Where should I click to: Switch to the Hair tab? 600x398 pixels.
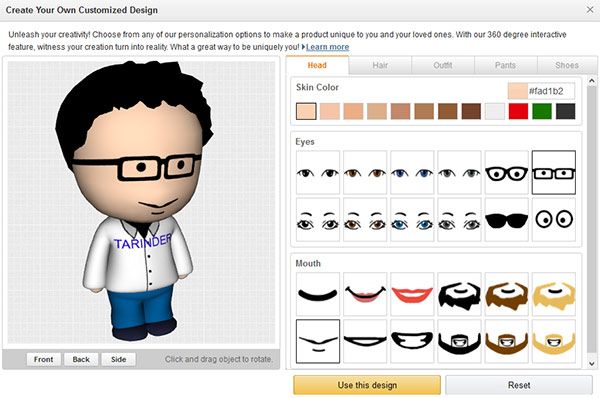click(380, 65)
